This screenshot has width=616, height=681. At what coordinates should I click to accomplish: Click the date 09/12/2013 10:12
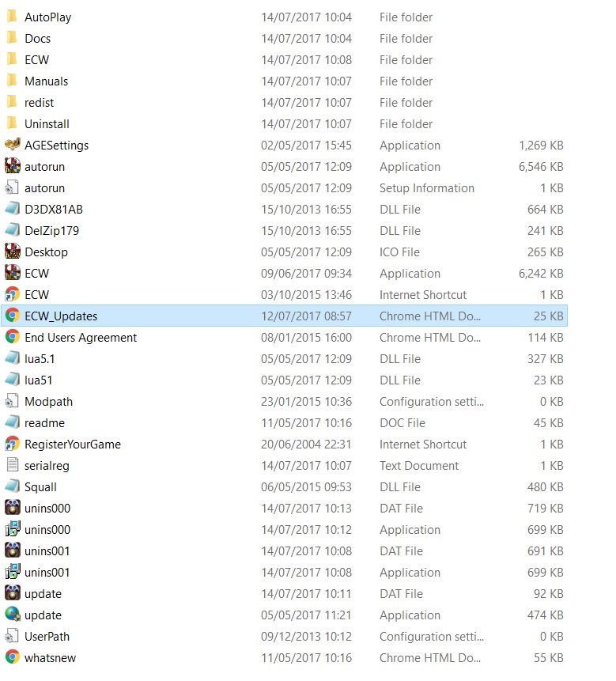[306, 637]
